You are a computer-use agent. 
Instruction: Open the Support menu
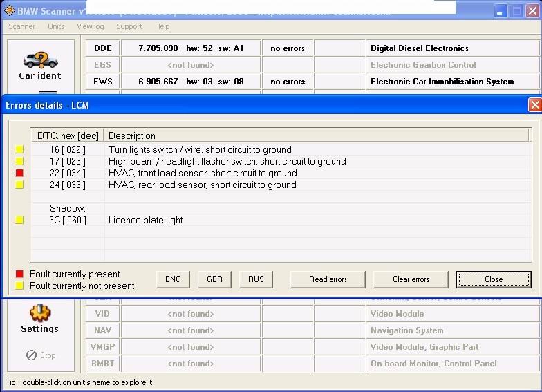(129, 26)
